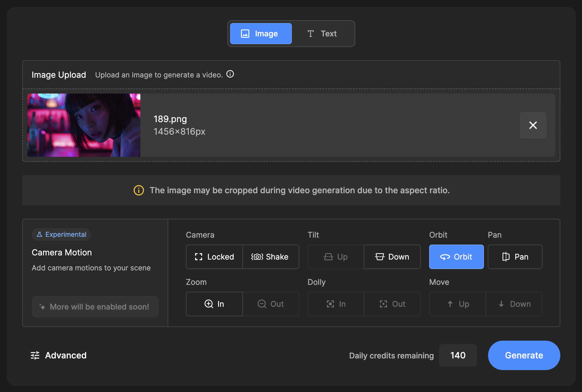This screenshot has width=582, height=392.
Task: Click the yellow crop warning info icon
Action: click(x=139, y=190)
